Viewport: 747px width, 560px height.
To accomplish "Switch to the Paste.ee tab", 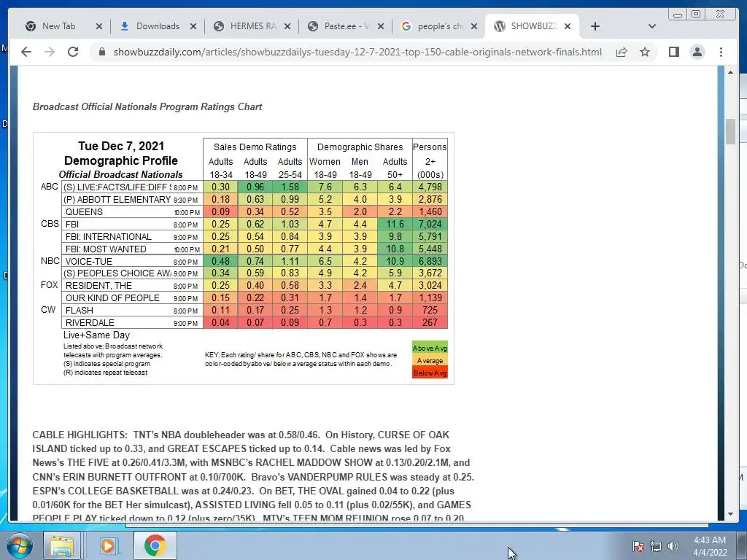I will 347,26.
